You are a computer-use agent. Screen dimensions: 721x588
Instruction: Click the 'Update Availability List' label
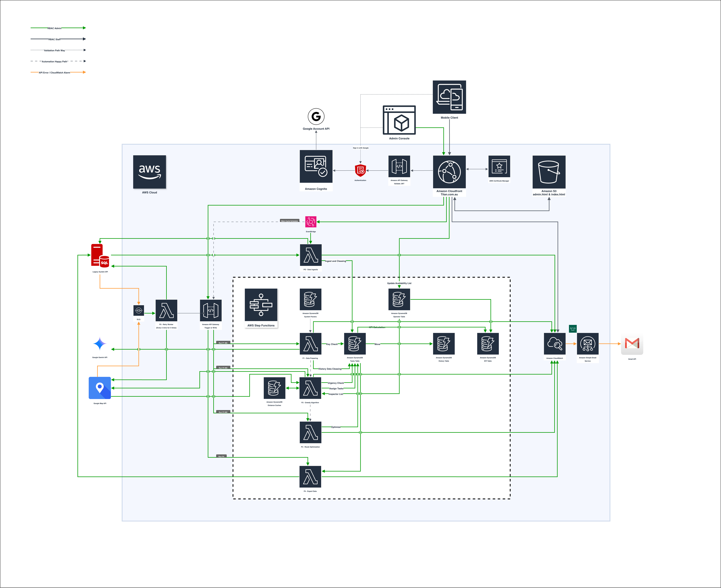(399, 283)
